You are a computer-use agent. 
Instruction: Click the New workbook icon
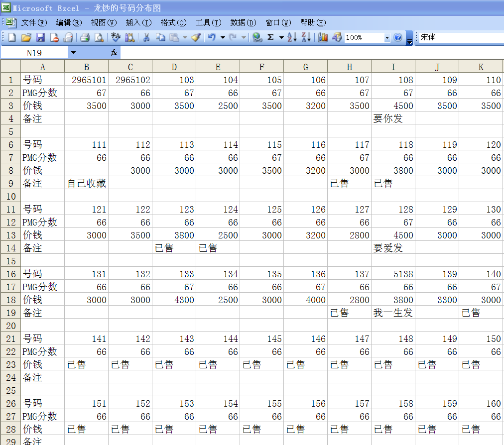click(12, 37)
